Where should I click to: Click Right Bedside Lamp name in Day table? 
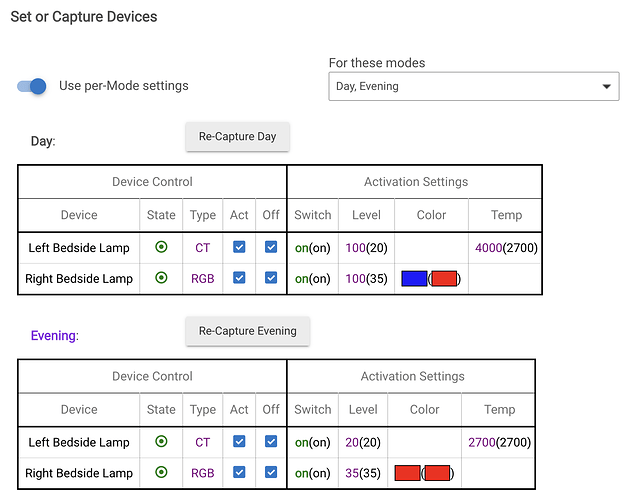click(79, 278)
